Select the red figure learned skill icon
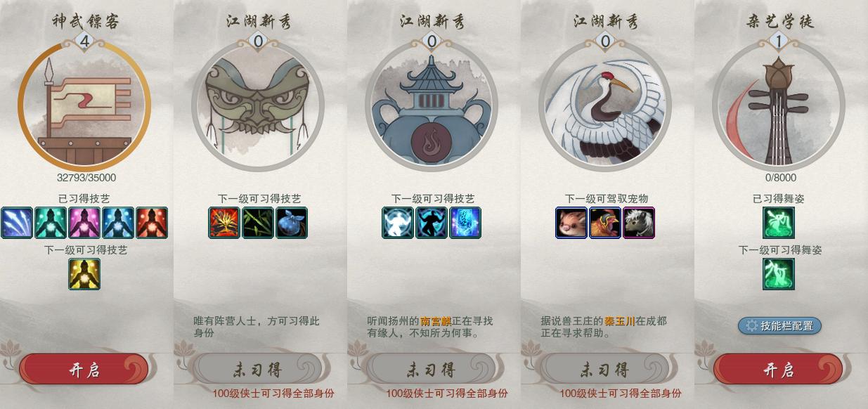Image resolution: width=868 pixels, height=409 pixels. coord(151,223)
